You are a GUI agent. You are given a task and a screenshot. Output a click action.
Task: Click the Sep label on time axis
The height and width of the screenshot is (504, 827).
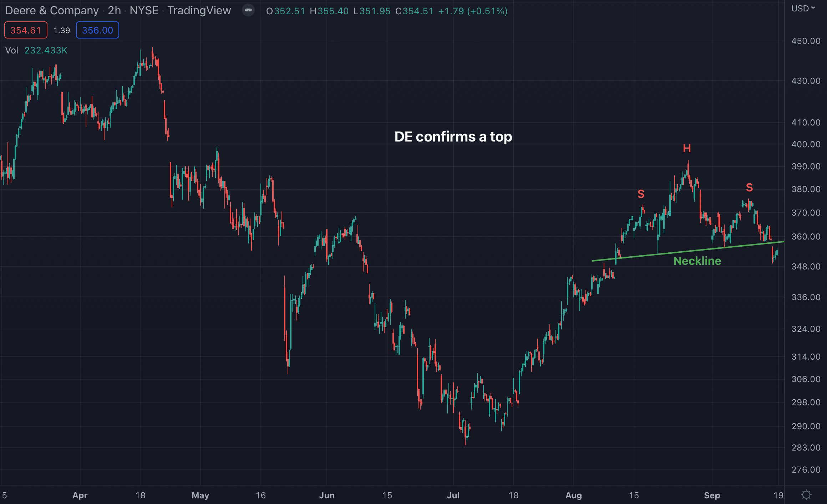(x=712, y=495)
